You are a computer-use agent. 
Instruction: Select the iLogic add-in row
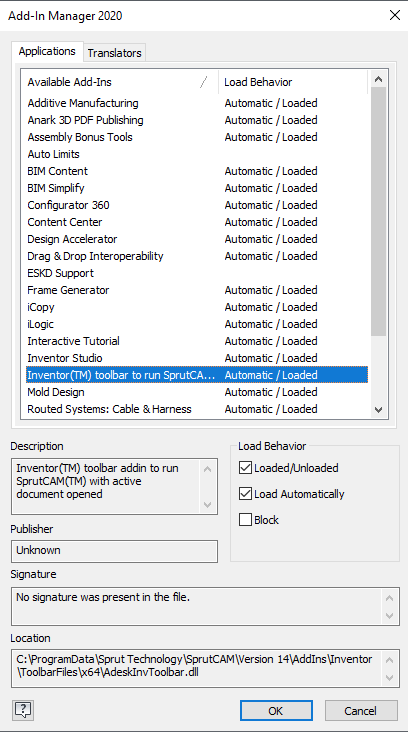tap(195, 324)
